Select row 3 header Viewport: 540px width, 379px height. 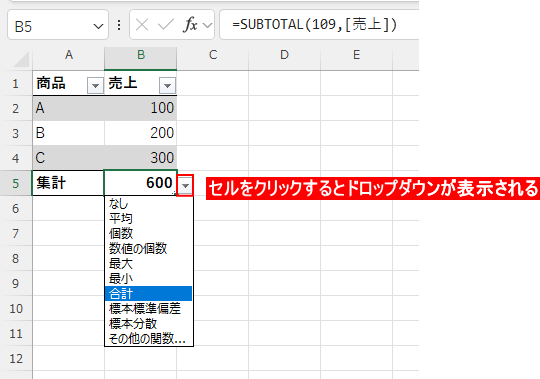coord(16,133)
